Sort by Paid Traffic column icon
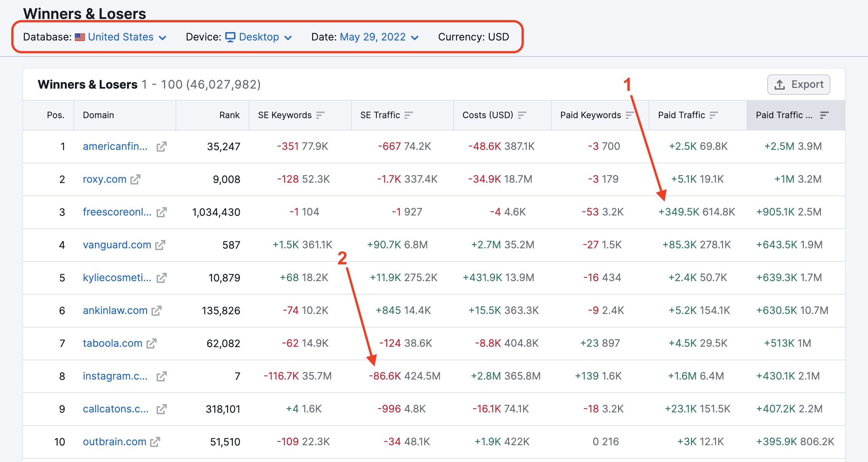Viewport: 868px width, 462px height. 714,115
